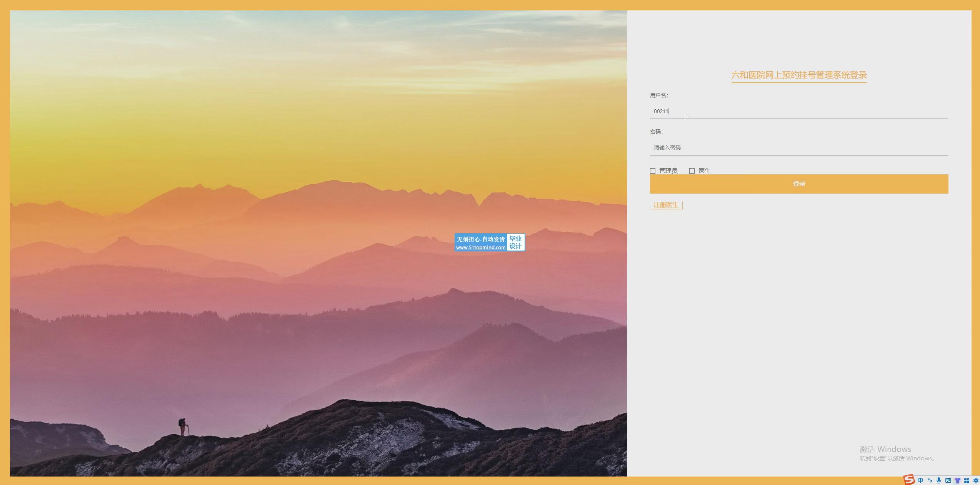
Task: Focus the 用户名 field containing 00211
Action: [x=799, y=111]
